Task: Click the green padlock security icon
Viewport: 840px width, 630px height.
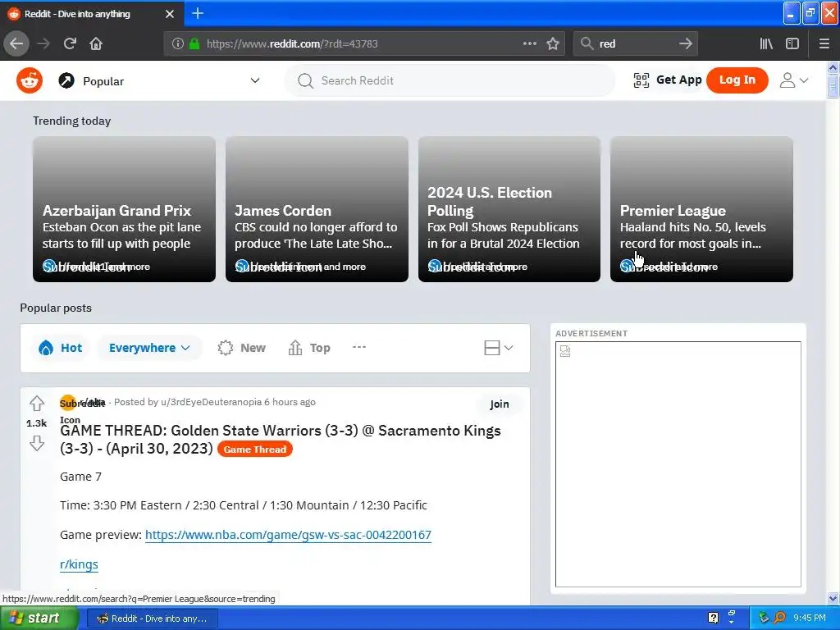Action: point(194,43)
